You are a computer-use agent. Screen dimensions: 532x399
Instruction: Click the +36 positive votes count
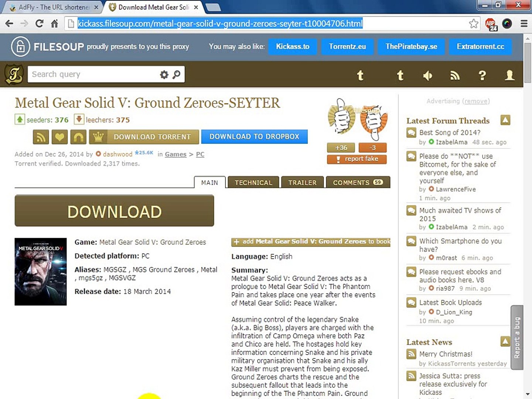point(341,148)
